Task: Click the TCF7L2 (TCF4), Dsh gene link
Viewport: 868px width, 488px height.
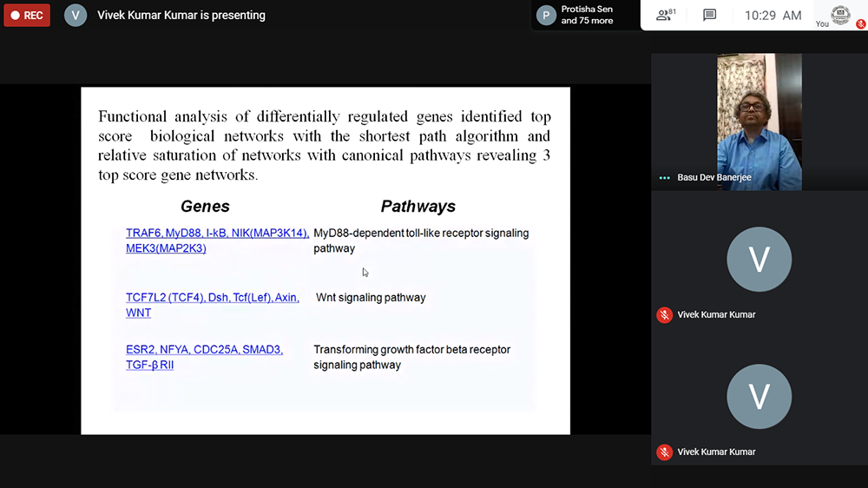Action: 212,297
